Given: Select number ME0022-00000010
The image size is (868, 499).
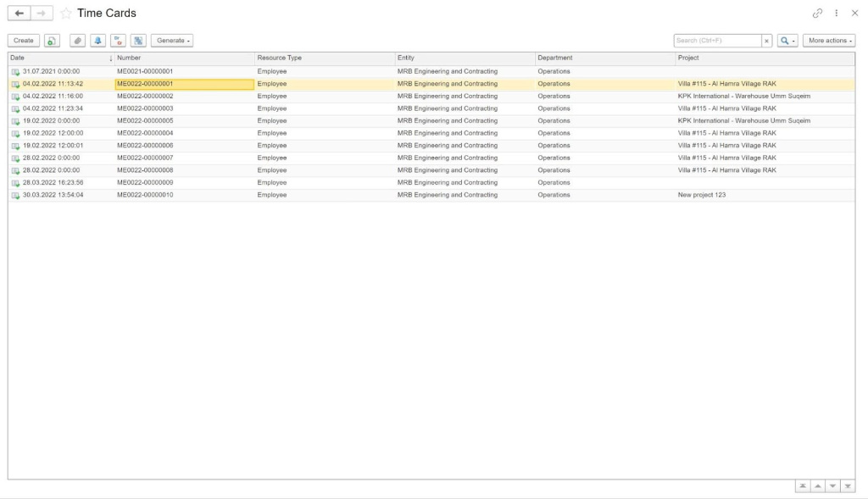Looking at the screenshot, I should pyautogui.click(x=145, y=195).
